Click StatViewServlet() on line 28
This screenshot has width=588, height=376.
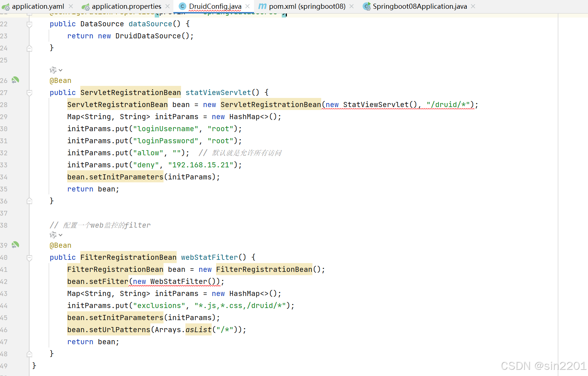(x=380, y=105)
